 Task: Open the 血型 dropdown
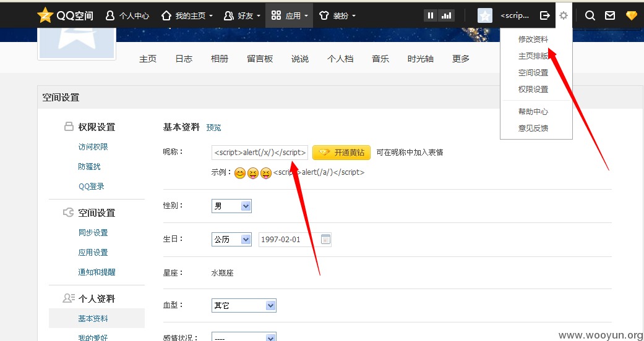pos(244,305)
